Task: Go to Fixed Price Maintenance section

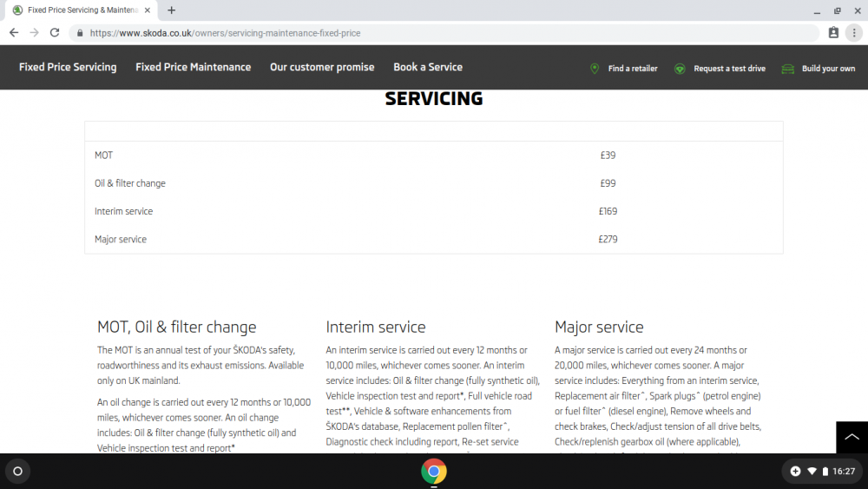Action: 194,67
